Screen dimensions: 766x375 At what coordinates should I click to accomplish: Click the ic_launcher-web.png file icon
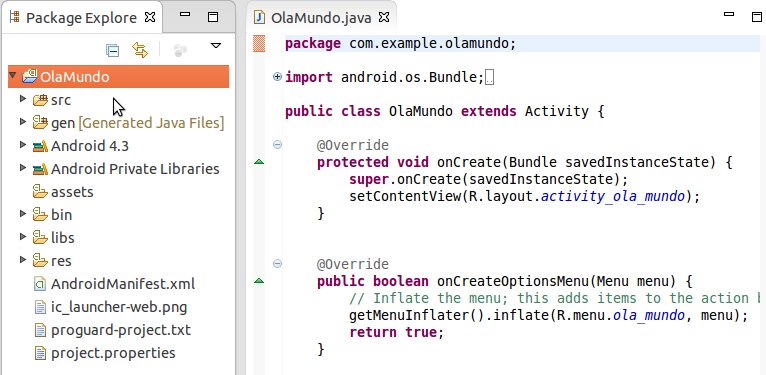click(41, 307)
